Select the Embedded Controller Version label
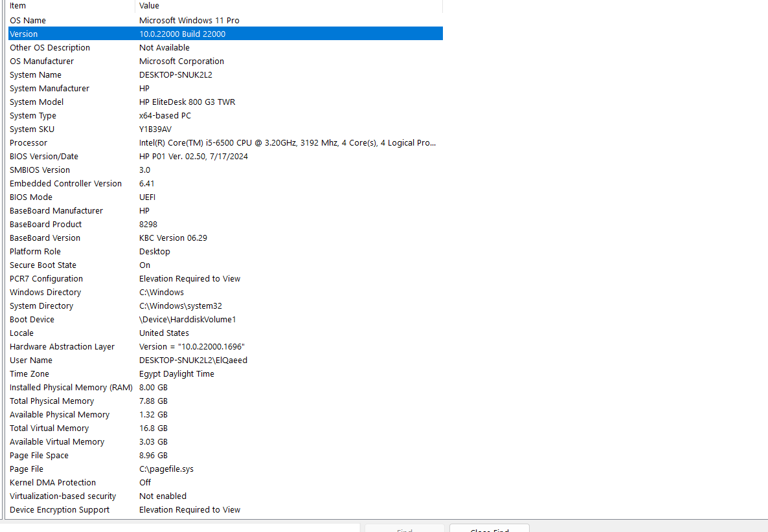The image size is (768, 532). click(65, 184)
